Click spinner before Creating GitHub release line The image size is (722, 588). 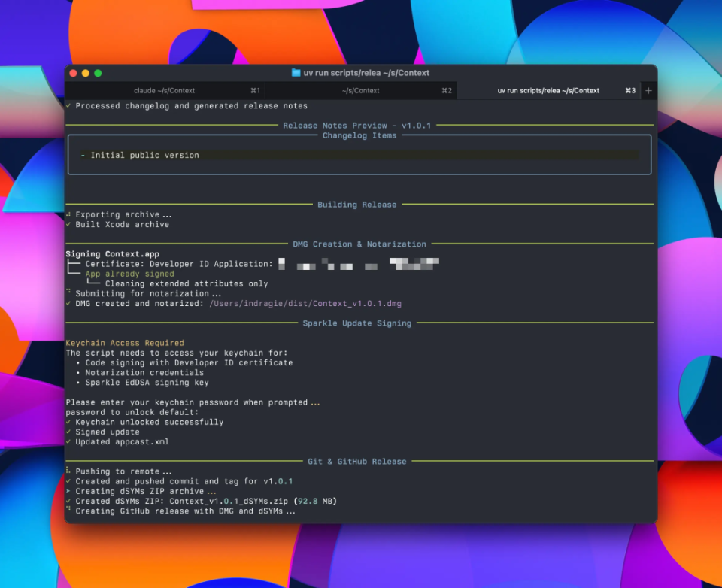70,511
